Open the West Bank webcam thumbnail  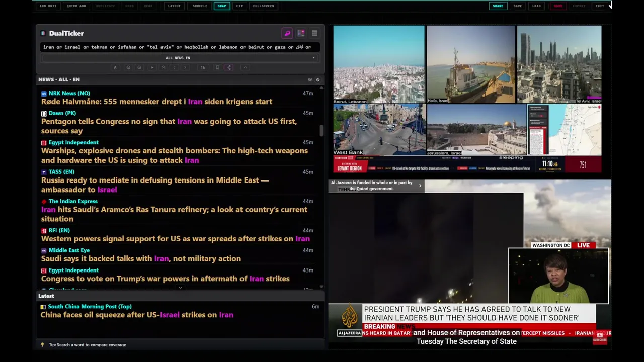(379, 130)
